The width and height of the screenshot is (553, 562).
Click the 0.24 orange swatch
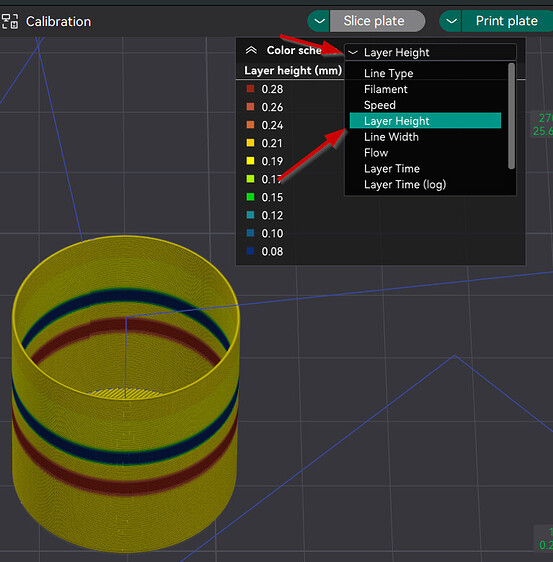pos(250,125)
